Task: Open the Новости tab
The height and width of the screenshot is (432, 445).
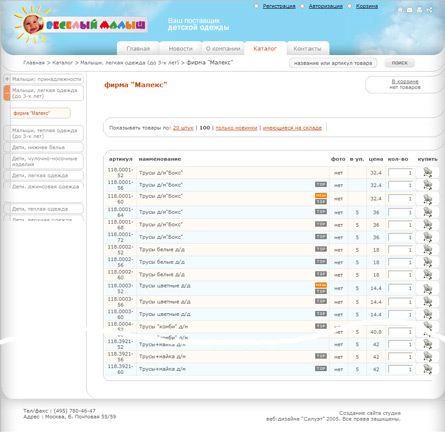Action: pyautogui.click(x=180, y=49)
